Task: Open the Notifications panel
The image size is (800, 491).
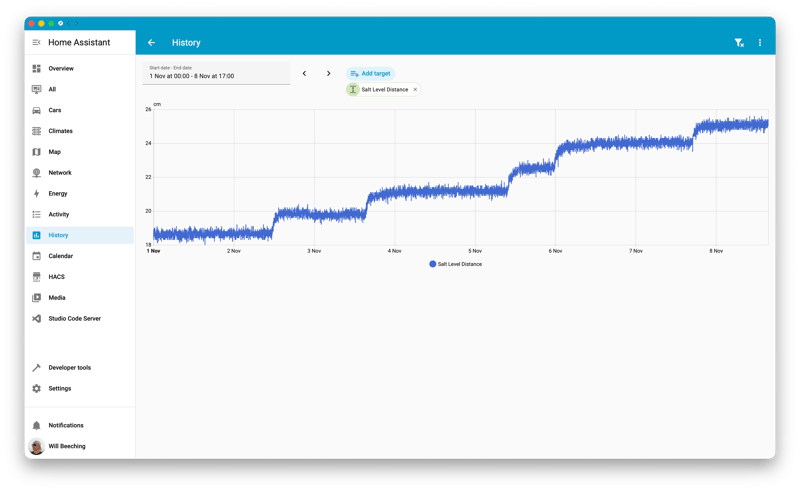Action: tap(66, 426)
